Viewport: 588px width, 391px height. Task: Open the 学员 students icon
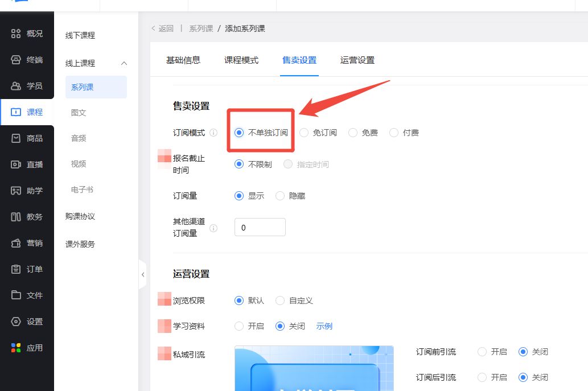(x=16, y=86)
